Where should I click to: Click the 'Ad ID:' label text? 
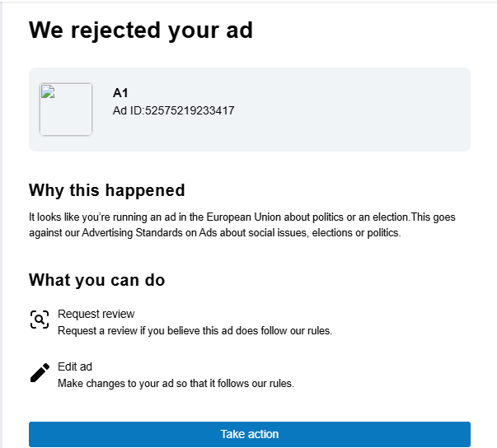tap(128, 110)
